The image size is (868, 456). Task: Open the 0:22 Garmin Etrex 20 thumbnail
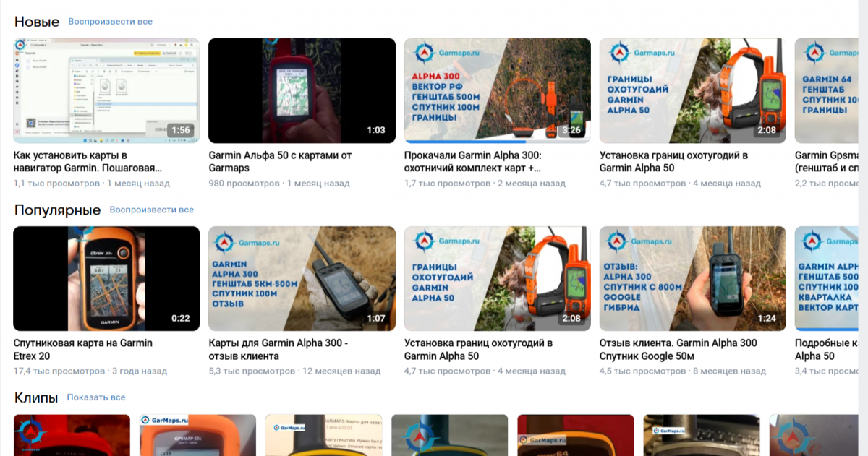[106, 278]
